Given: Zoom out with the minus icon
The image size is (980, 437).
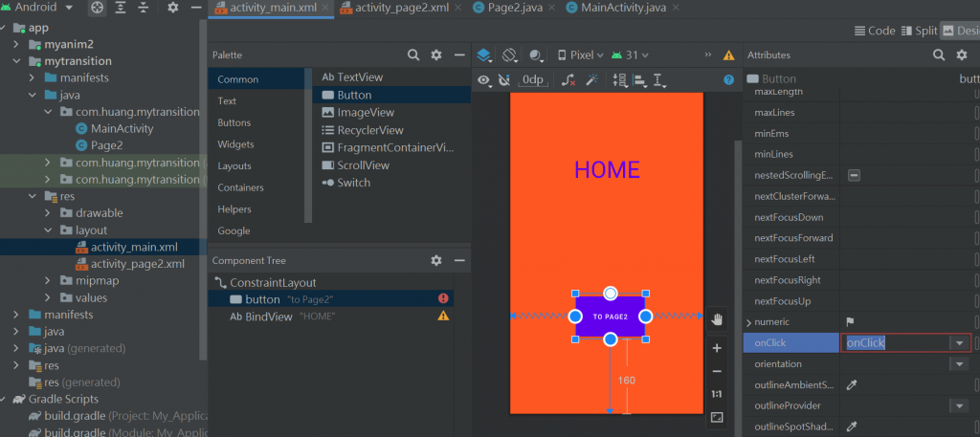Looking at the screenshot, I should [717, 371].
